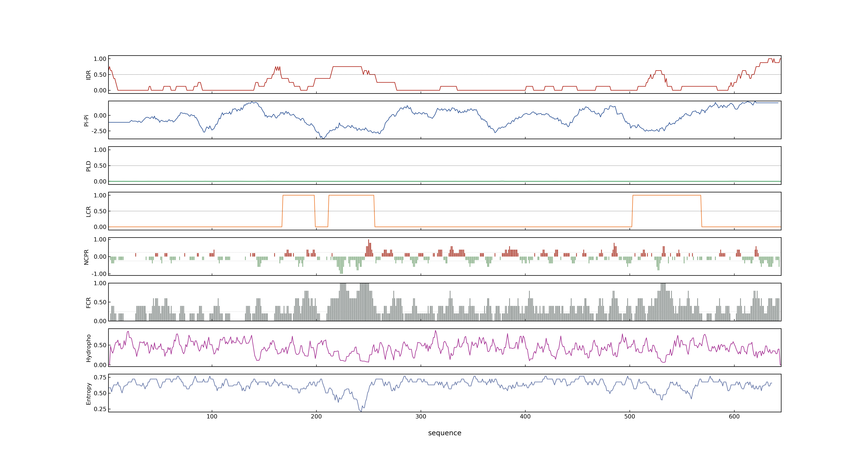This screenshot has height=463, width=868.
Task: Click the first LCR plateau near residue 180
Action: [x=299, y=195]
